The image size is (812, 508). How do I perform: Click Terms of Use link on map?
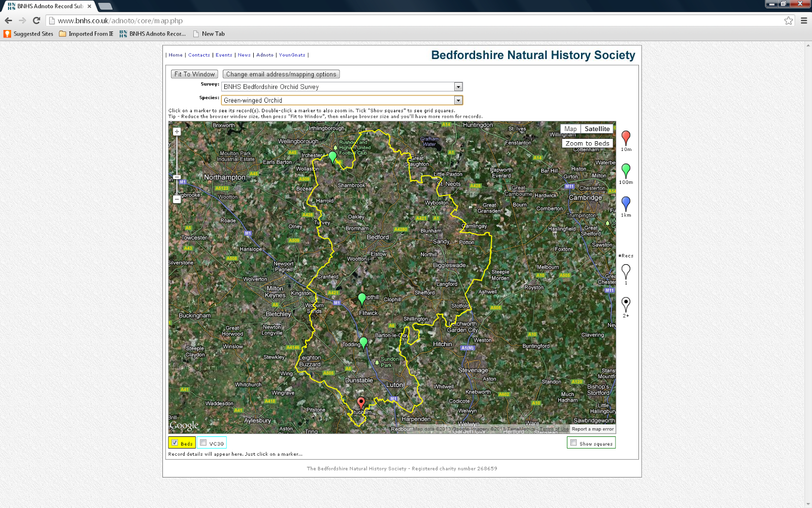pyautogui.click(x=554, y=429)
